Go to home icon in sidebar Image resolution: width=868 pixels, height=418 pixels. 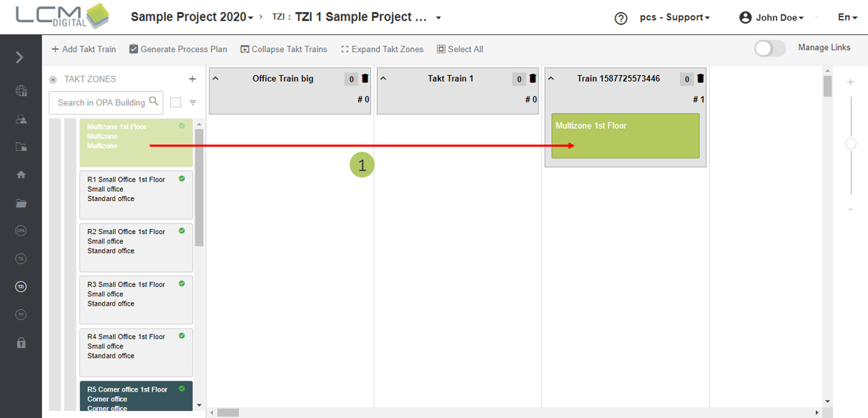[21, 175]
